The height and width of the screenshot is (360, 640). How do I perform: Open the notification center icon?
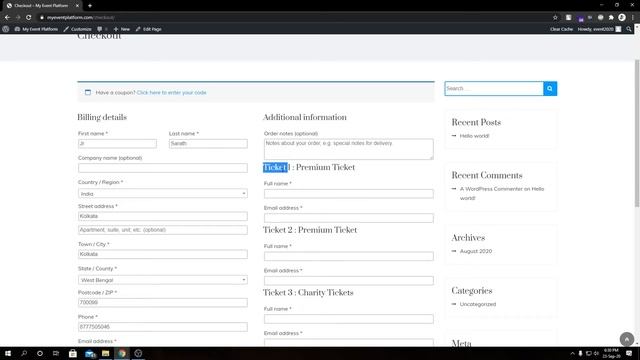629,353
